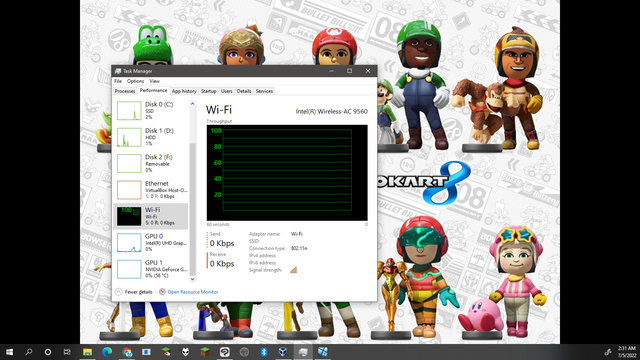
Task: Select Disk 2 (F:) Removable entry
Action: (151, 163)
